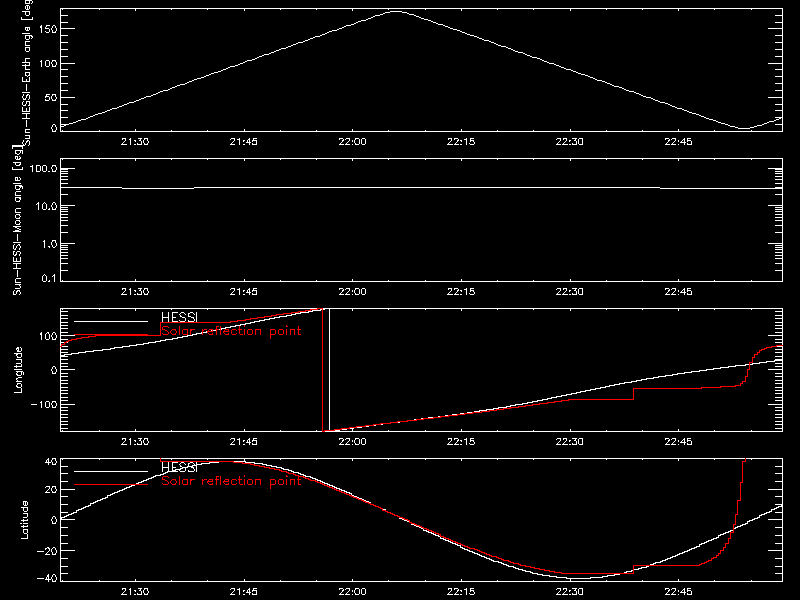Click 22:00 label under Earth angle plot

353,142
